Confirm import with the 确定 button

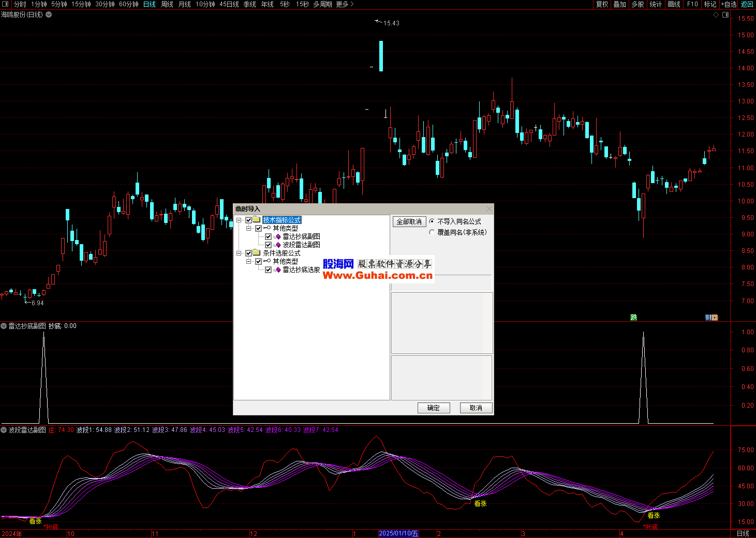click(x=434, y=408)
